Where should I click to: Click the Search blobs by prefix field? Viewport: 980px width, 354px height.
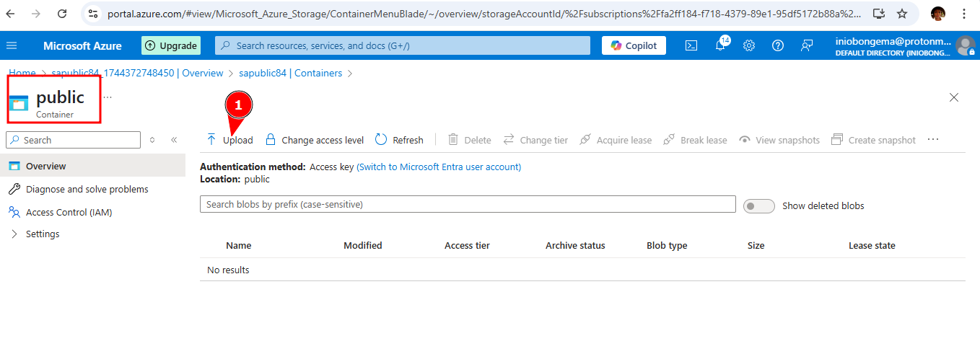click(x=468, y=204)
